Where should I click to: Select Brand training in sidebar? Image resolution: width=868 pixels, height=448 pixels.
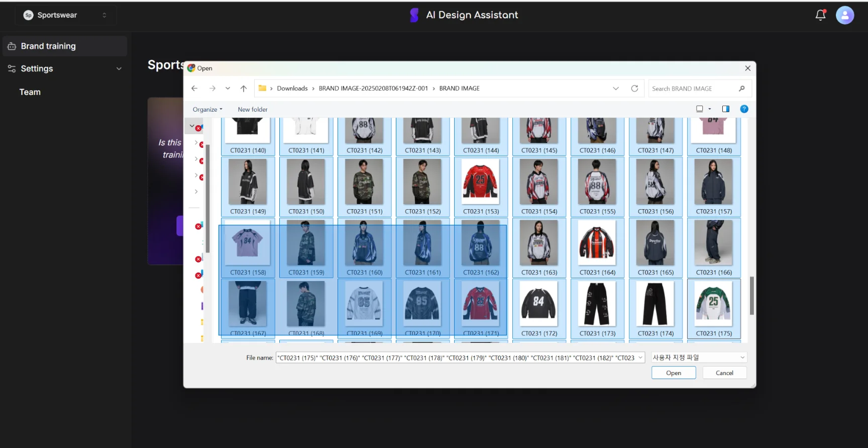point(65,46)
